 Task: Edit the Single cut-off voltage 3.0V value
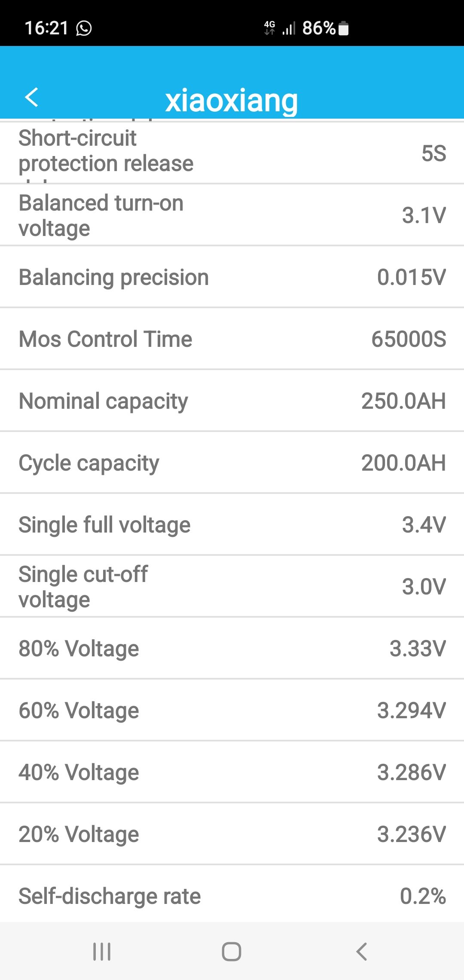tap(424, 587)
